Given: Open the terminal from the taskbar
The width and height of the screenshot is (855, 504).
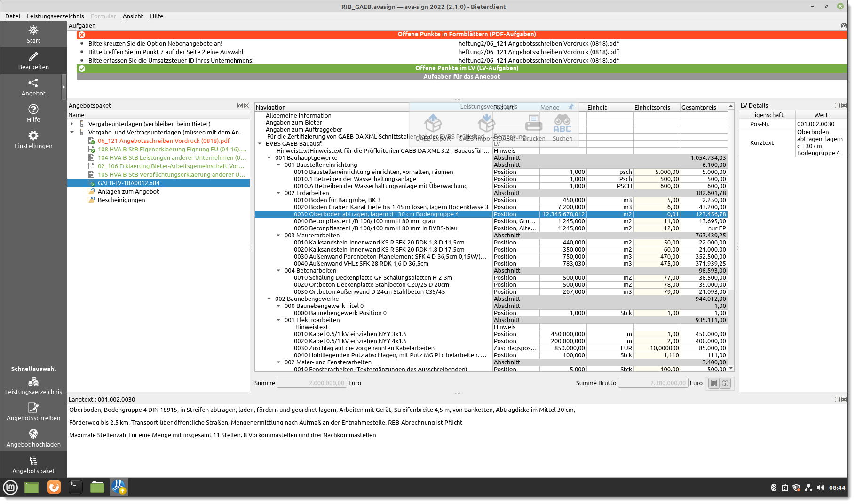Looking at the screenshot, I should (75, 487).
